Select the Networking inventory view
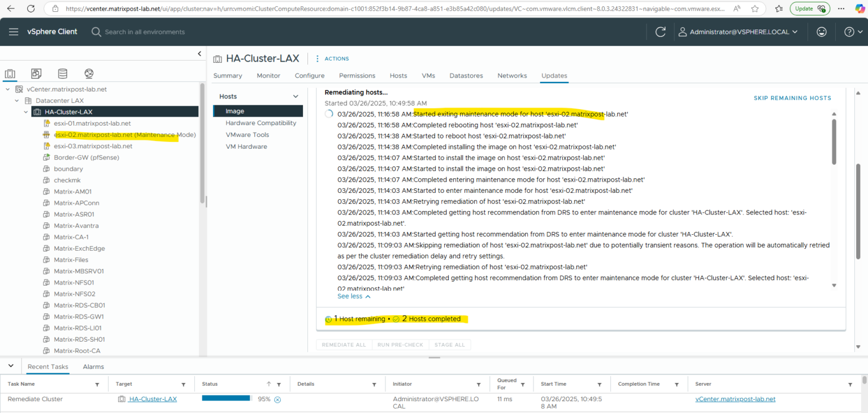 click(x=89, y=74)
